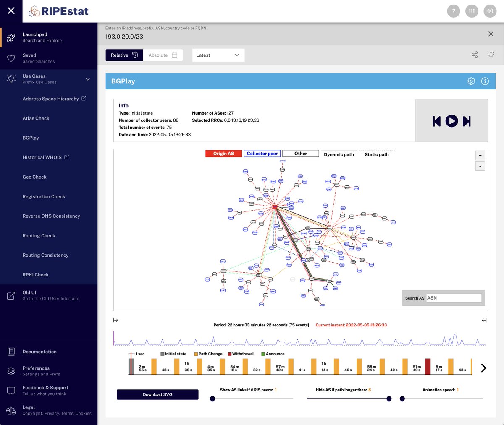
Task: Click the red Origin AS node
Action: pyautogui.click(x=275, y=207)
